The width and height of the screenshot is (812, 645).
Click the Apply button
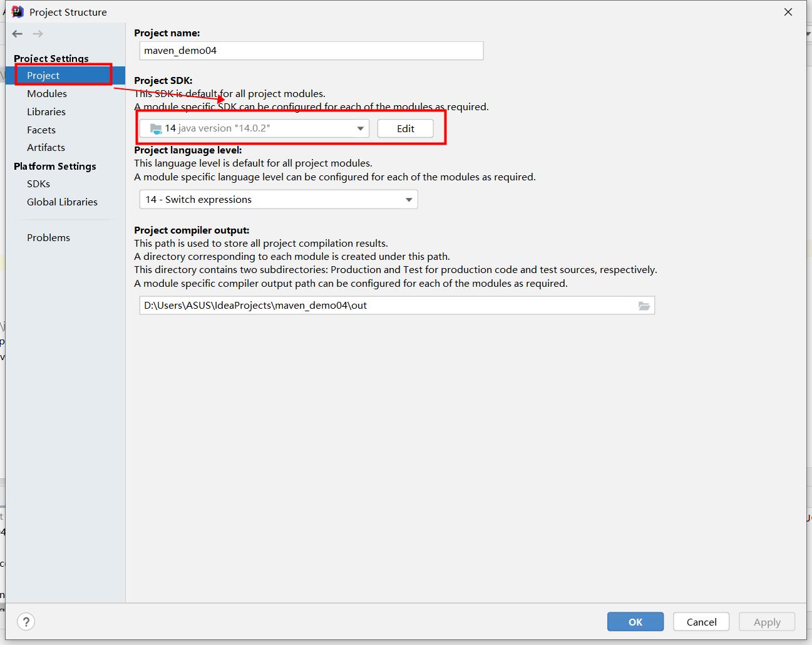tap(767, 622)
